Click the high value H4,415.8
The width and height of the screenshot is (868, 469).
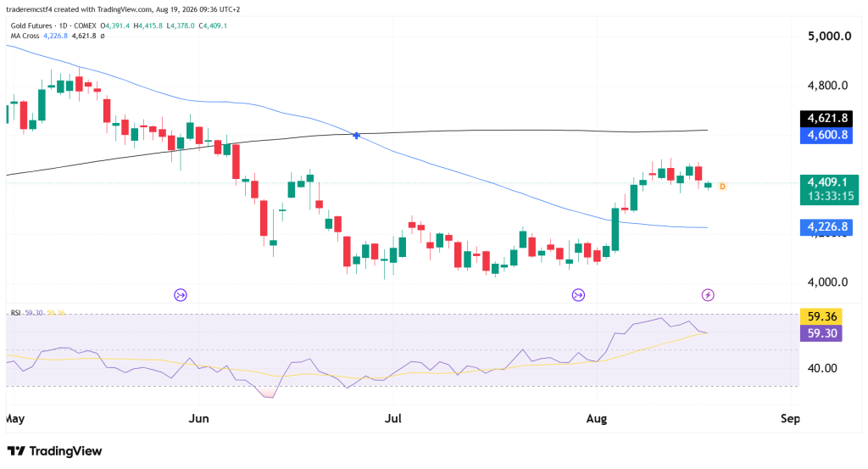point(147,25)
